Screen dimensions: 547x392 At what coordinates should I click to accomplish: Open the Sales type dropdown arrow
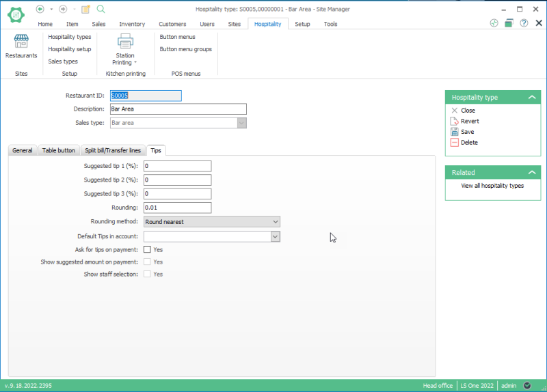click(x=242, y=123)
